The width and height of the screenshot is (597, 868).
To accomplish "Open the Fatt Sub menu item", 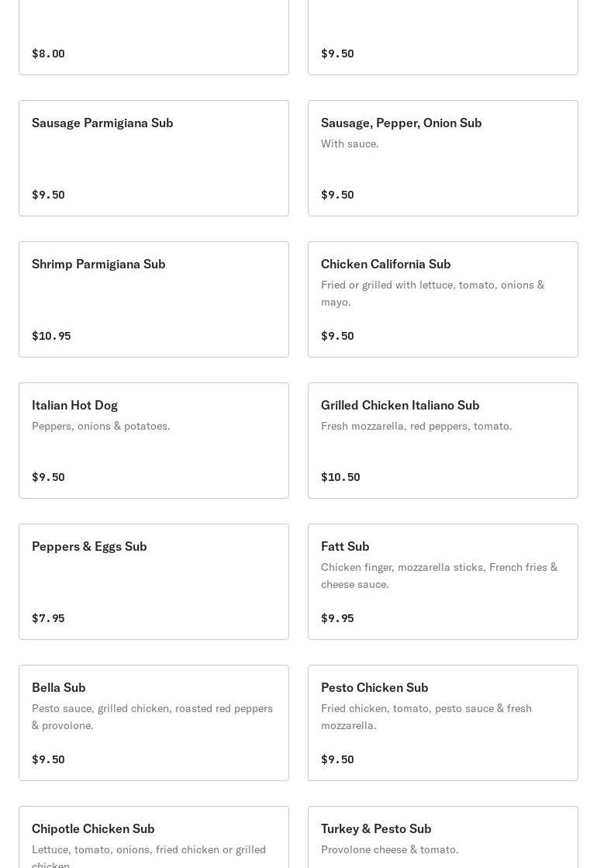I will pos(443,582).
